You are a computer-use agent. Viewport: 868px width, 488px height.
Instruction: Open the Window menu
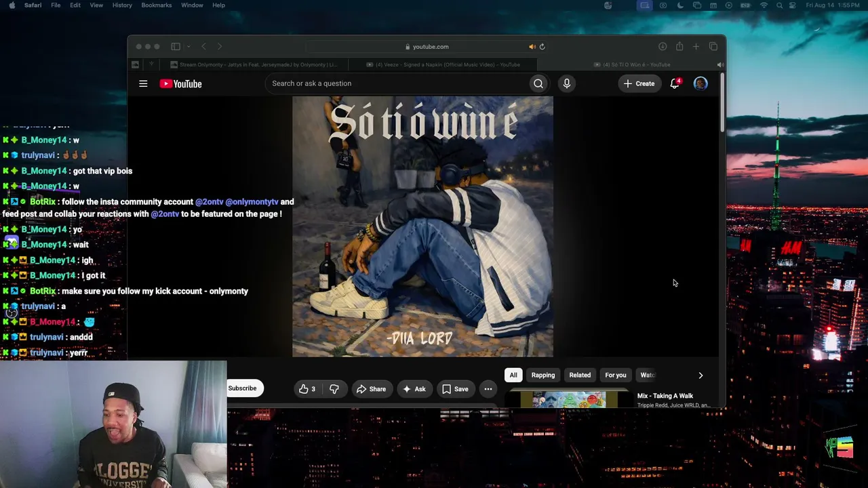coord(192,5)
